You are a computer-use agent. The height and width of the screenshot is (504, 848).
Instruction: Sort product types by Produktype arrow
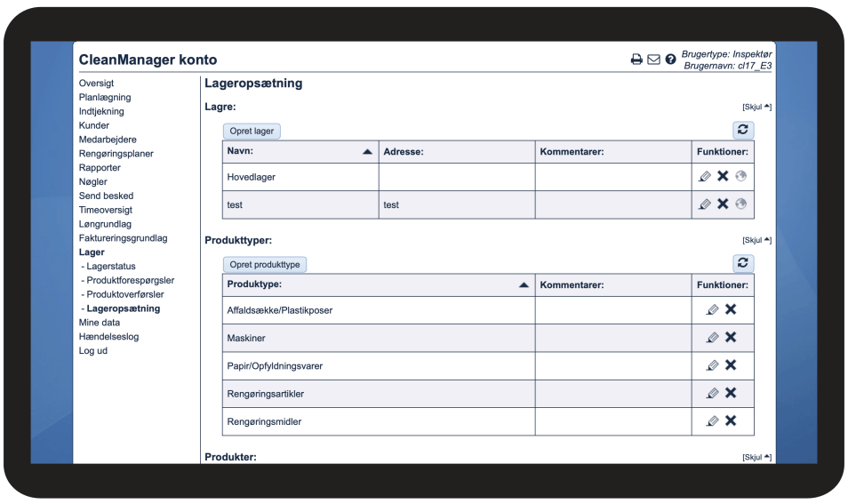[524, 285]
